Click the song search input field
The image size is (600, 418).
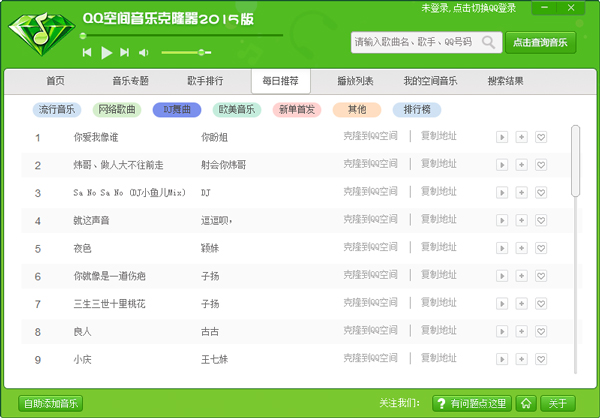coord(415,42)
